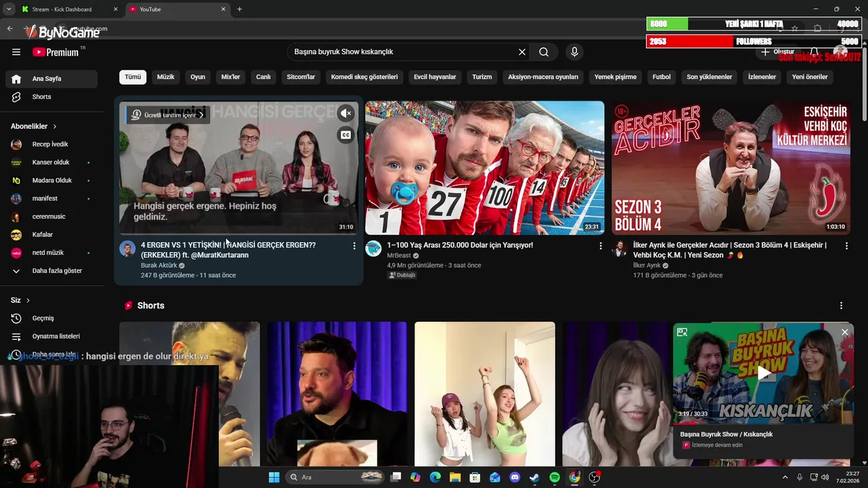868x488 pixels.
Task: Open Microsoft Edge from the taskbar
Action: 435,477
